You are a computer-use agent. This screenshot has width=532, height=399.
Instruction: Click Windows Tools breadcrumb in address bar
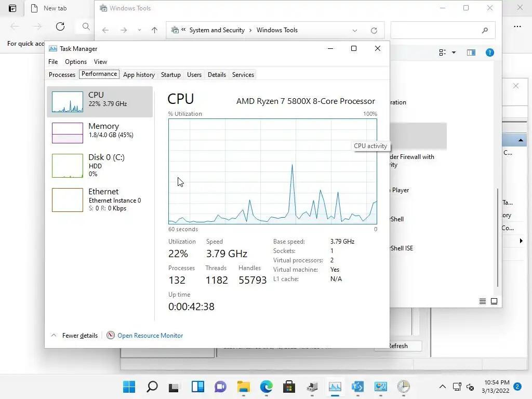point(277,30)
